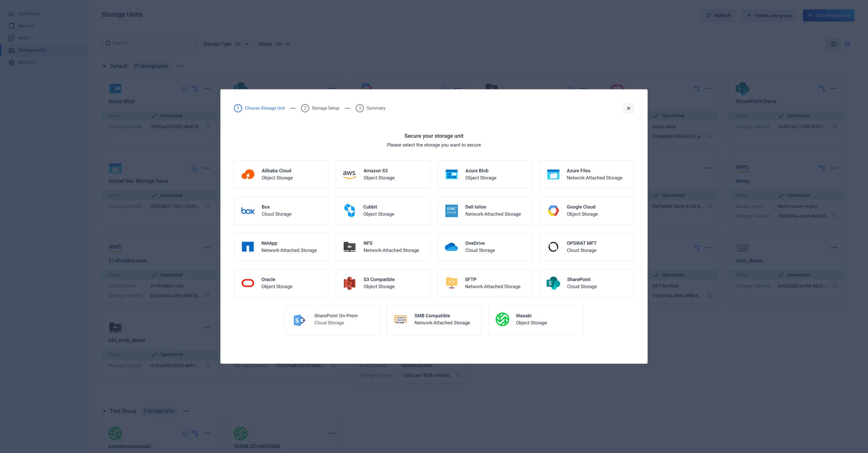Click the '21 storage units' count
868x453 pixels.
pos(151,66)
